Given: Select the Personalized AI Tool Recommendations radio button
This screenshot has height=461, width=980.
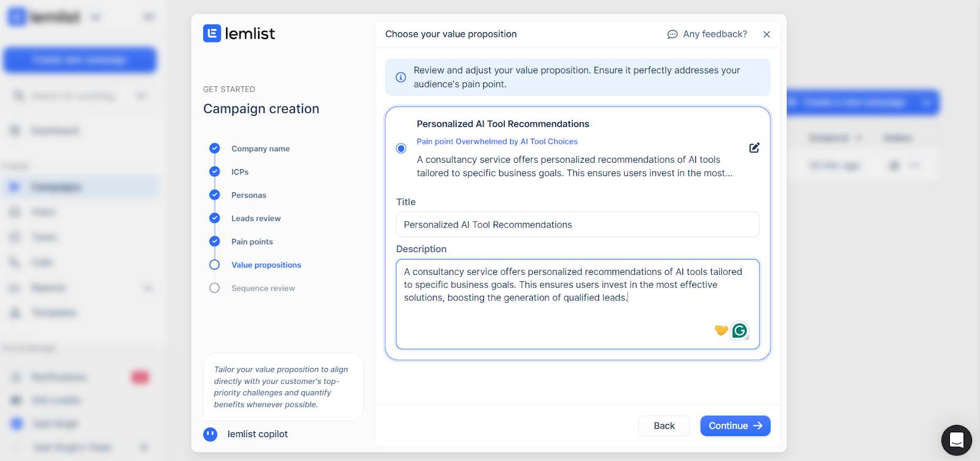Looking at the screenshot, I should coord(401,148).
